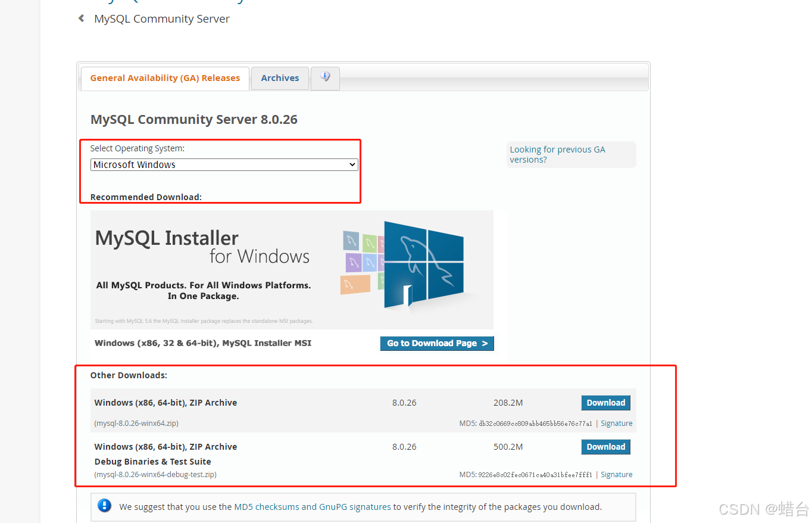Click the Recommended Download label

click(146, 197)
